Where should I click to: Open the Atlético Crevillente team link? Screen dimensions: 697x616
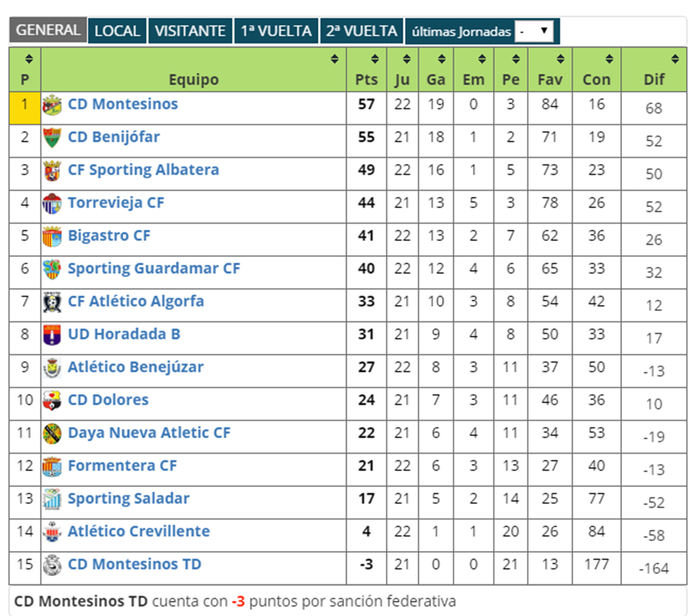click(138, 531)
